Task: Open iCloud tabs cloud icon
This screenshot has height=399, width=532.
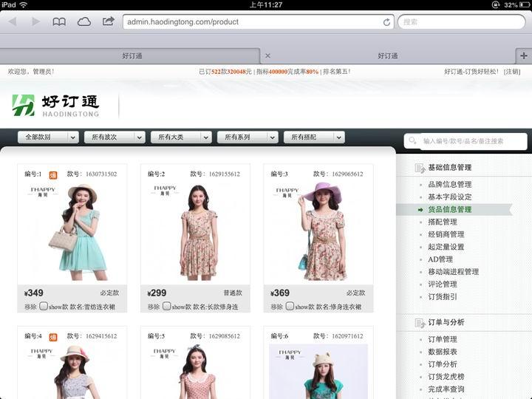Action: click(83, 22)
